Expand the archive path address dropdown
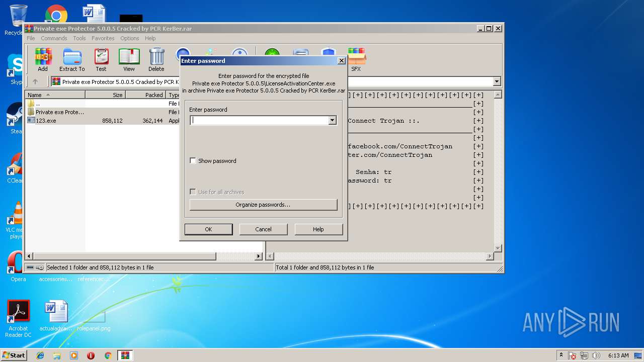644x362 pixels. coord(497,81)
